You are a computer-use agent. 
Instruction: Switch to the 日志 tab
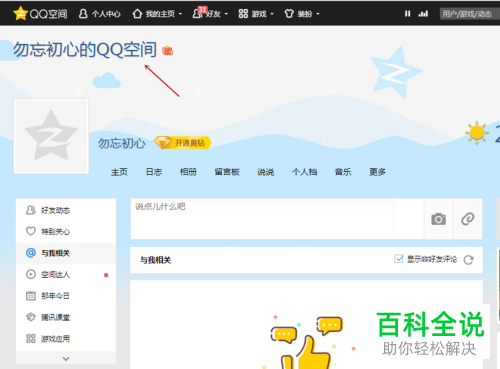(x=154, y=172)
